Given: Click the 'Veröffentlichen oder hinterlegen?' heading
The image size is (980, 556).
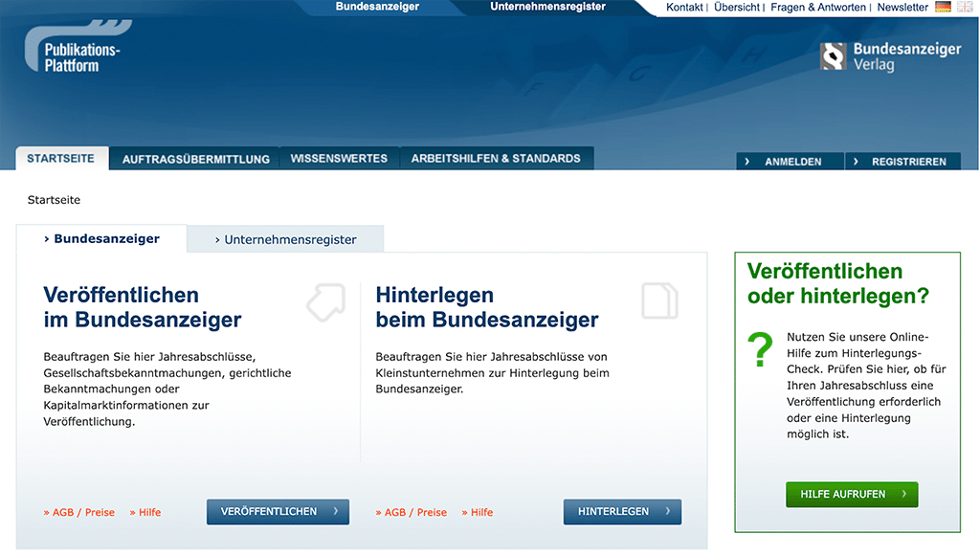Looking at the screenshot, I should [x=838, y=283].
